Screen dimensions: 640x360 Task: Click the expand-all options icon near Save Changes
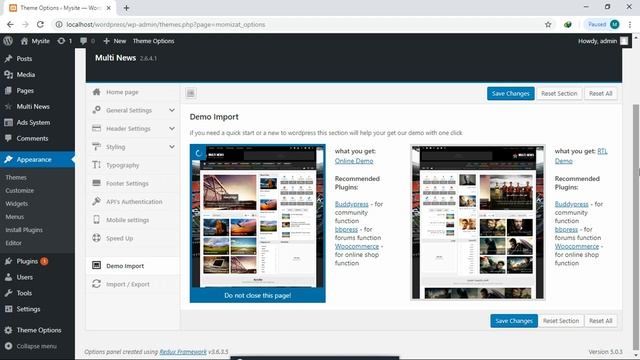coord(191,93)
